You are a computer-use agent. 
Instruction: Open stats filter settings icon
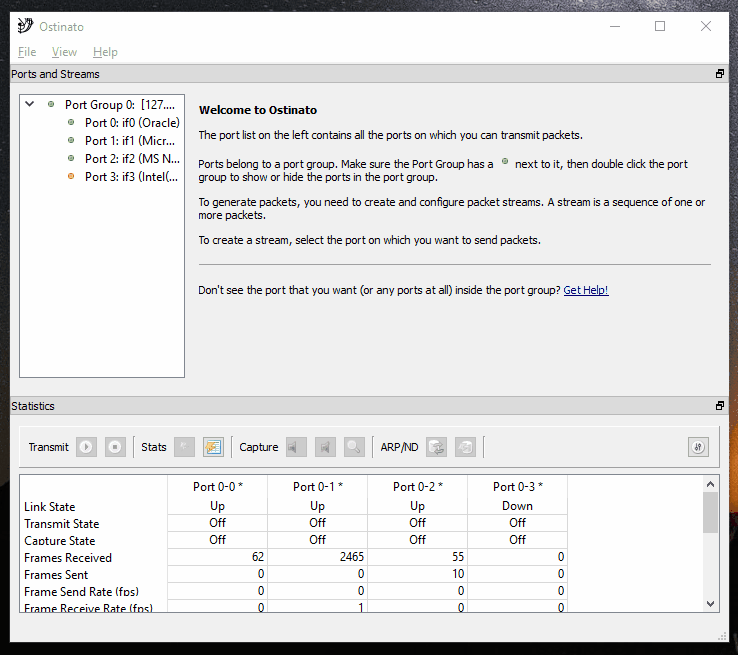point(698,447)
